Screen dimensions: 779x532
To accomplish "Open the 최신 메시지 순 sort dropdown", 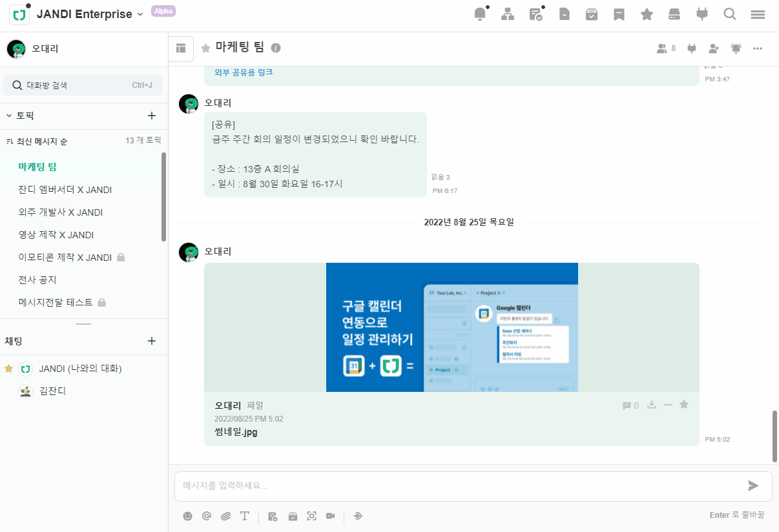I will pyautogui.click(x=41, y=141).
